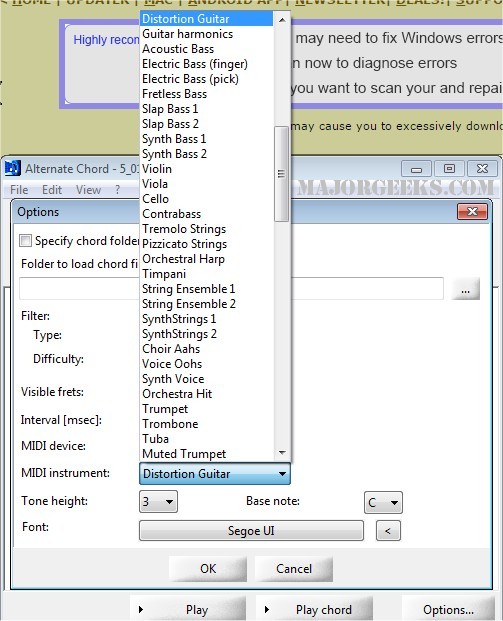Close the Alternate Chord window
The height and width of the screenshot is (621, 503).
point(482,169)
